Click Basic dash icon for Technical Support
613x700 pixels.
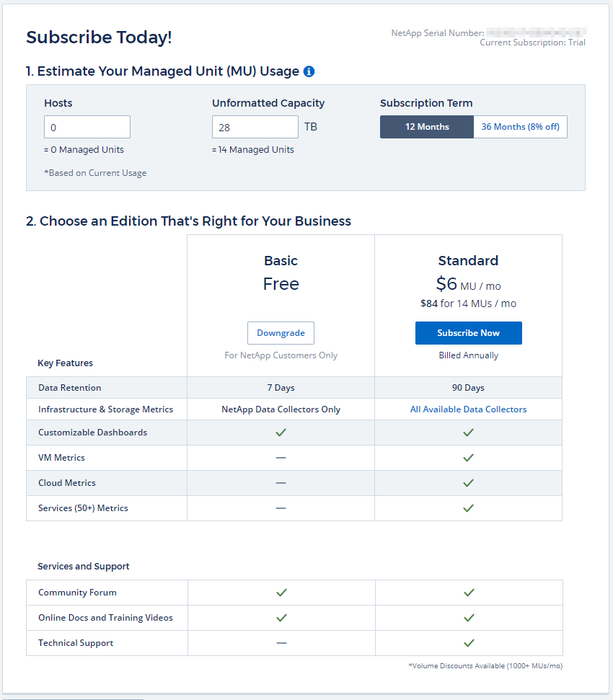(281, 643)
